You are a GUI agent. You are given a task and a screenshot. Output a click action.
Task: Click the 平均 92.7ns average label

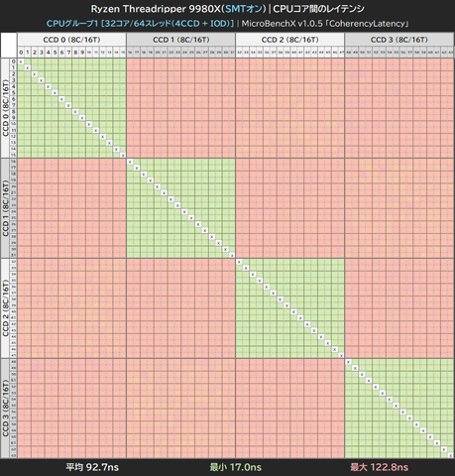[x=92, y=467]
